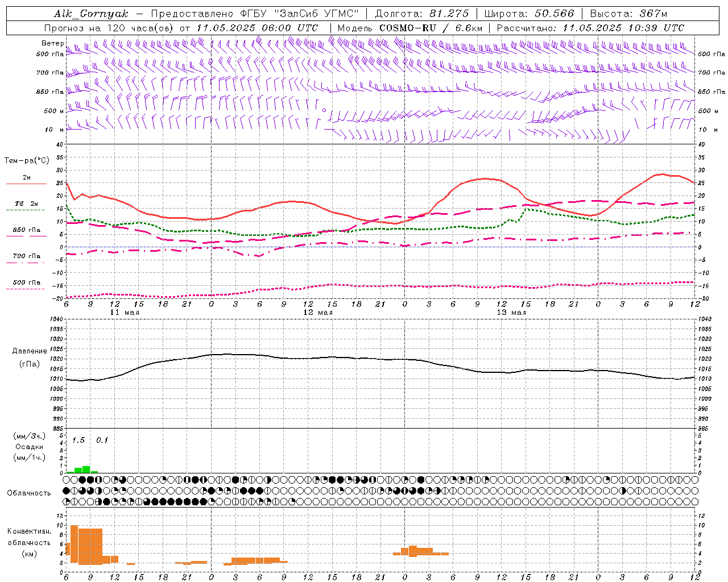Click the Ветер wind panel label

click(52, 43)
